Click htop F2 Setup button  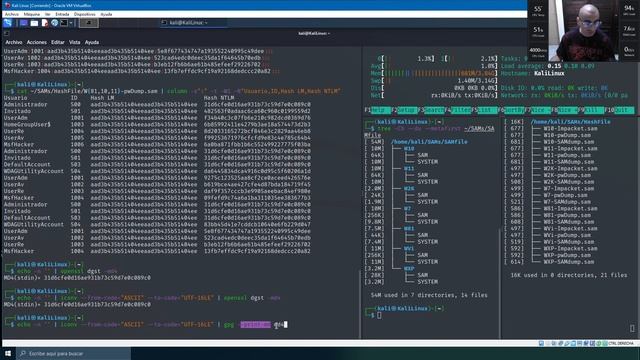(404, 110)
